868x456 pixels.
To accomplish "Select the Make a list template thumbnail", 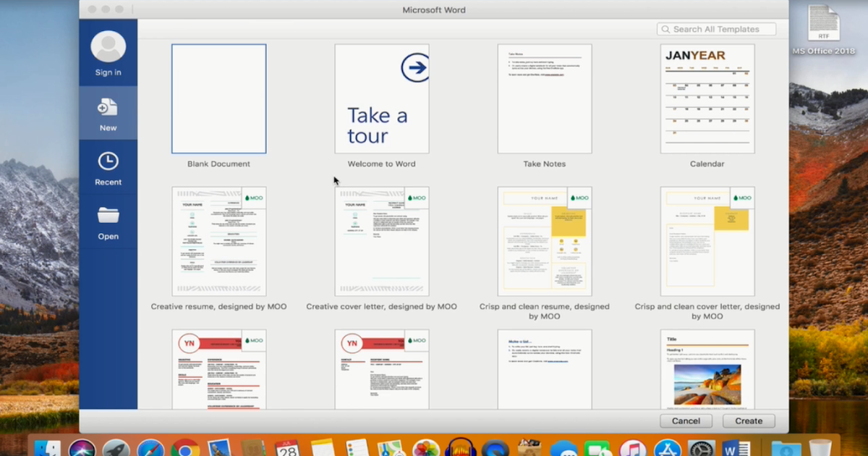I will click(x=545, y=369).
